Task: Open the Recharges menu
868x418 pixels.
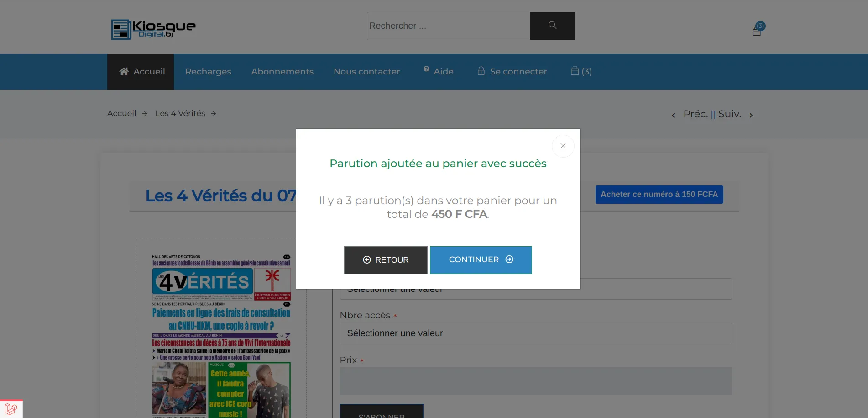Action: point(208,71)
